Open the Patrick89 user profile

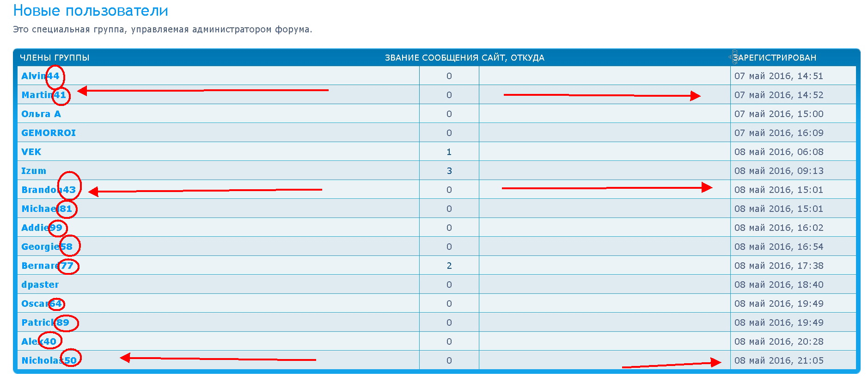45,322
